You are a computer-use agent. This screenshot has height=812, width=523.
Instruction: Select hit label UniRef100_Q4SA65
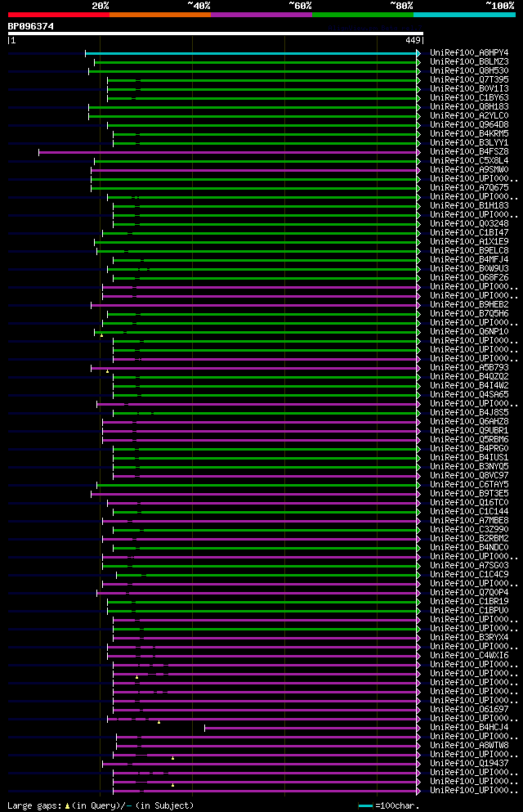[x=469, y=395]
